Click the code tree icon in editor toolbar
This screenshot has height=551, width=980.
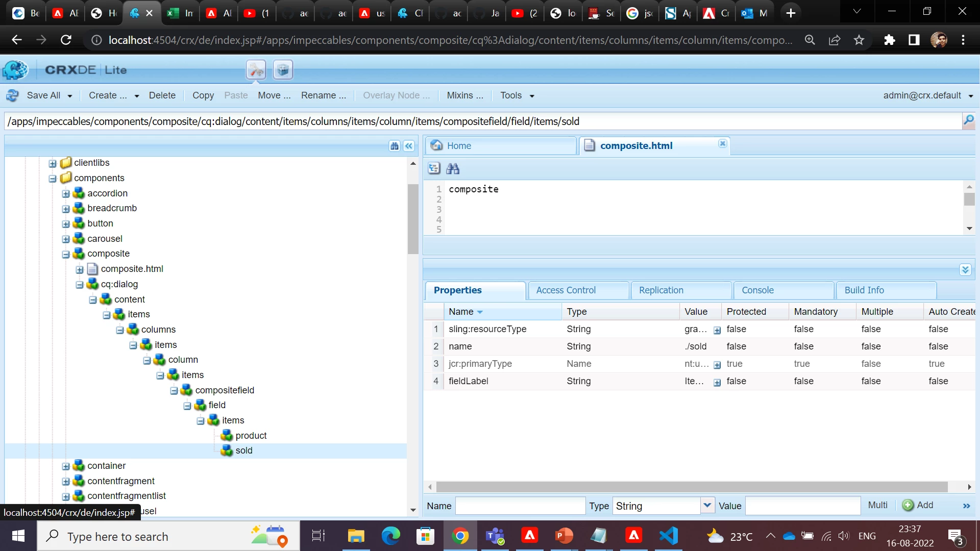434,168
